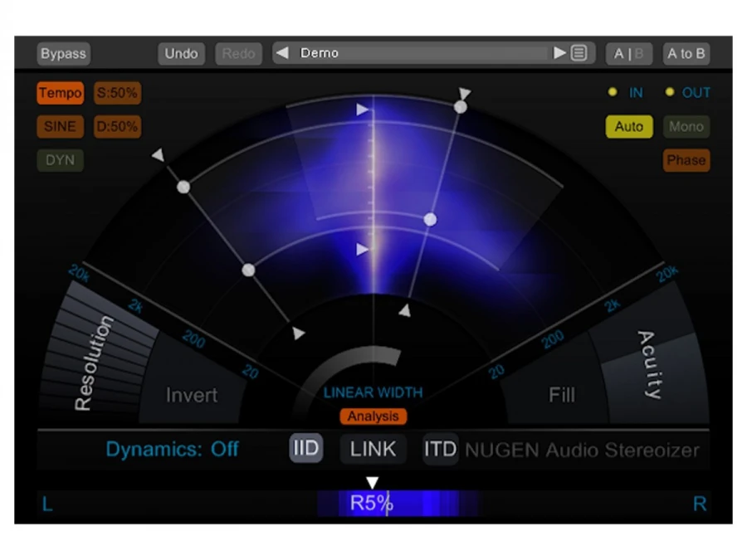
Task: Click the greyed Redo button
Action: click(x=238, y=53)
